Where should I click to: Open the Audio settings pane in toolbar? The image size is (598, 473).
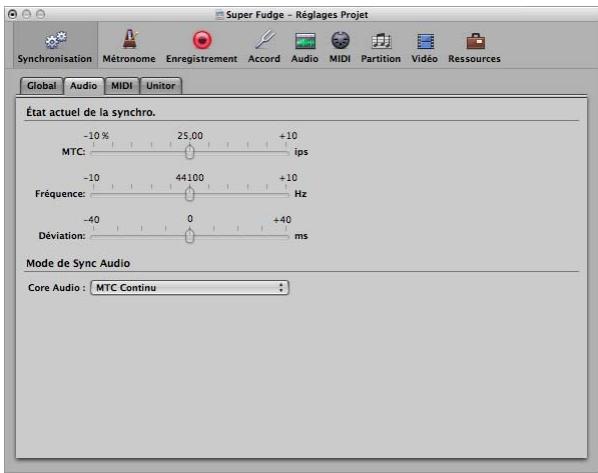point(305,46)
